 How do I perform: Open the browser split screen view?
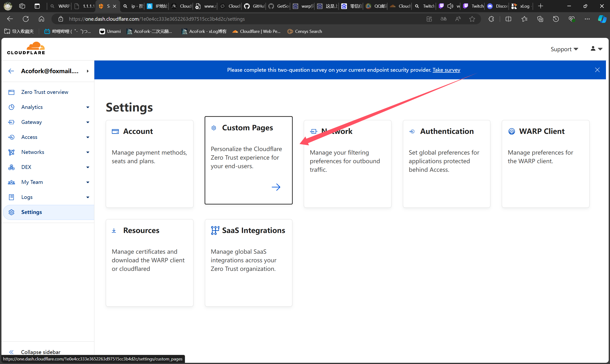(x=508, y=19)
